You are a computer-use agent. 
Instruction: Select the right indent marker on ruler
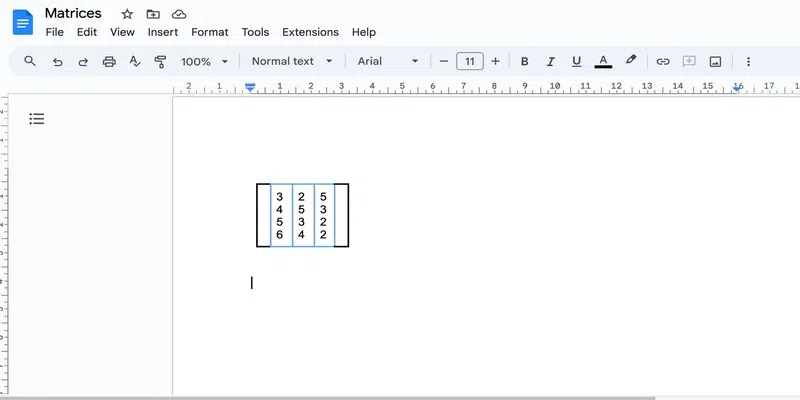(x=737, y=88)
